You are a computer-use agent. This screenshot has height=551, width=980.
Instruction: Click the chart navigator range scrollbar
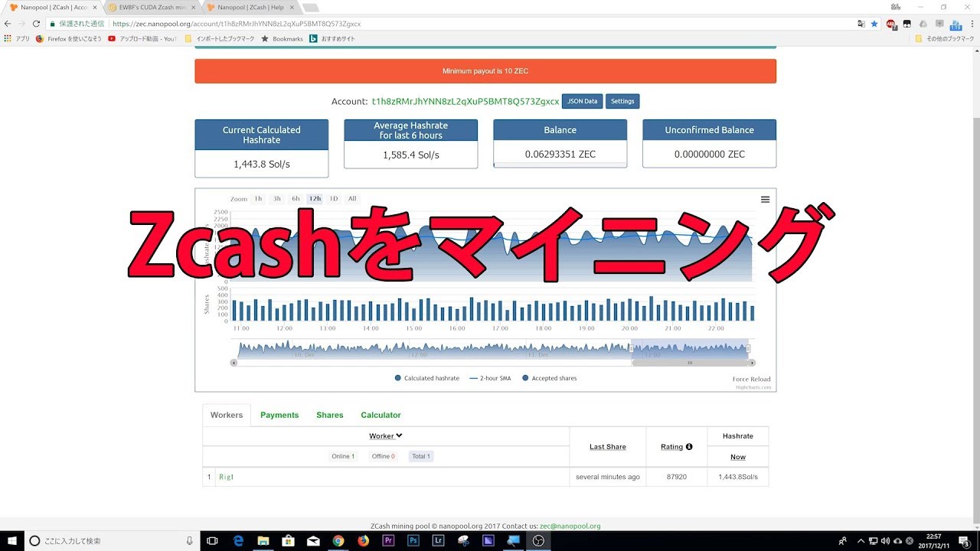(x=689, y=363)
